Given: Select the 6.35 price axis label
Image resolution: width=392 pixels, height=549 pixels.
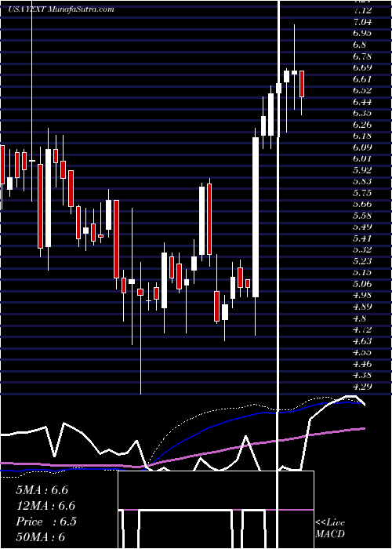Looking at the screenshot, I should tap(362, 113).
